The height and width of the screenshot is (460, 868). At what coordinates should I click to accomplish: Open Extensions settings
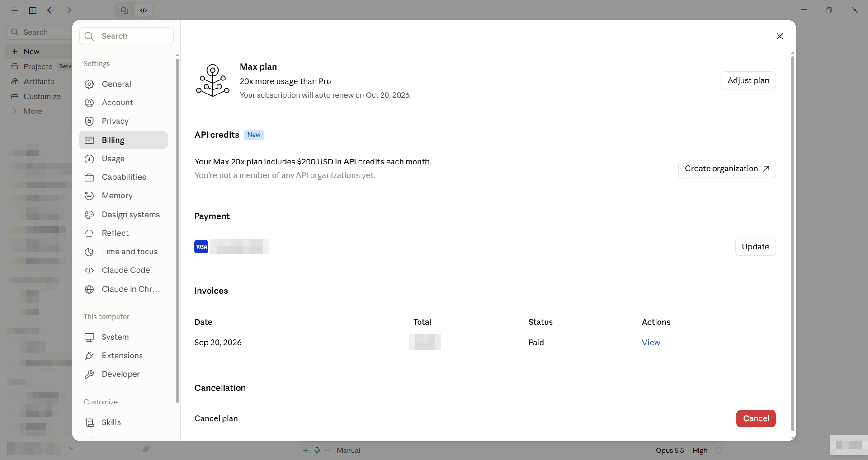point(123,356)
